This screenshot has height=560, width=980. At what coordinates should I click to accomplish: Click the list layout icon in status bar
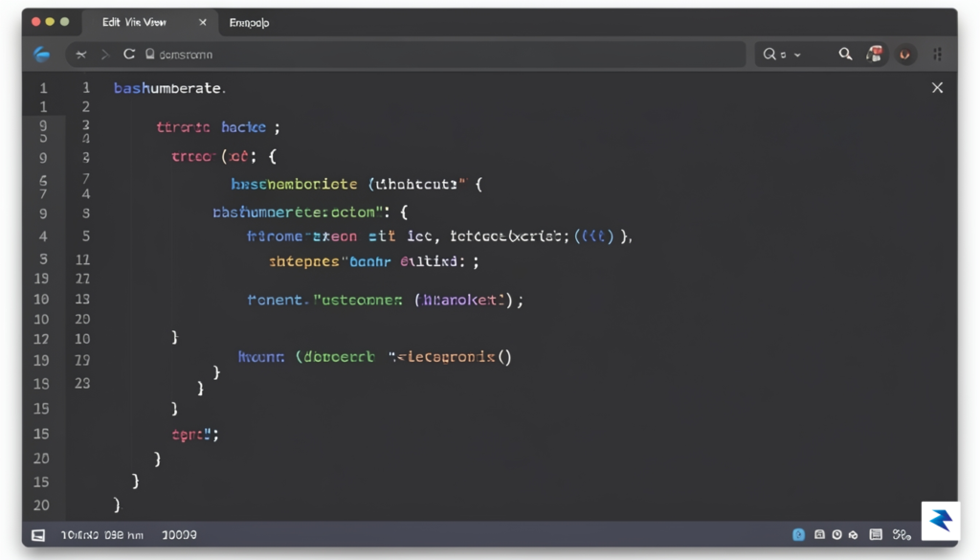[x=876, y=534]
